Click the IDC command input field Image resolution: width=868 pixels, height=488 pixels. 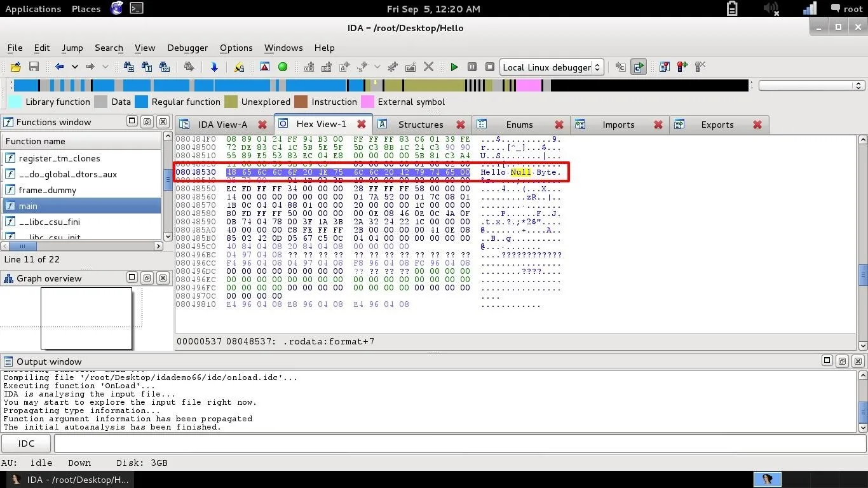(460, 444)
